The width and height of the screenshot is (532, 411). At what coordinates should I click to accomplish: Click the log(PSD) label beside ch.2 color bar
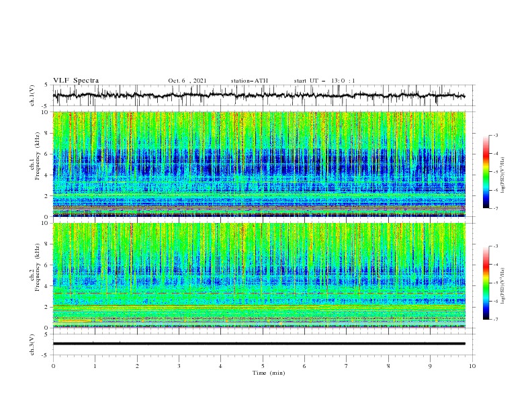coord(502,286)
